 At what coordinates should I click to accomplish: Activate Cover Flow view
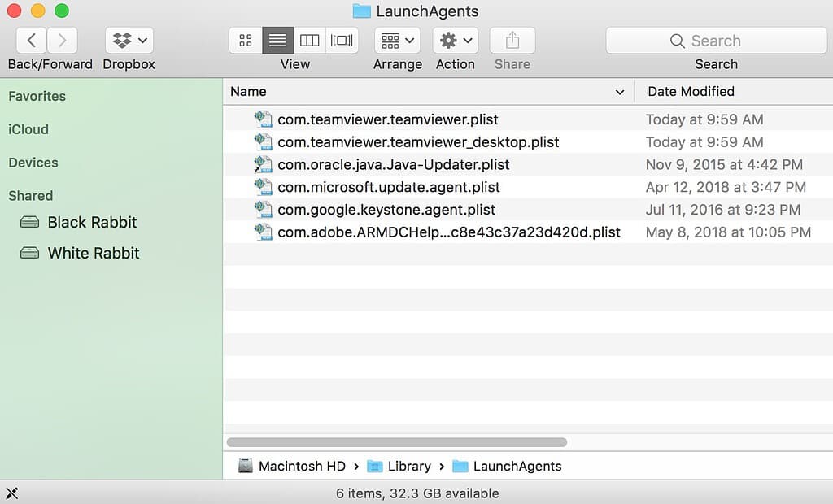coord(341,40)
